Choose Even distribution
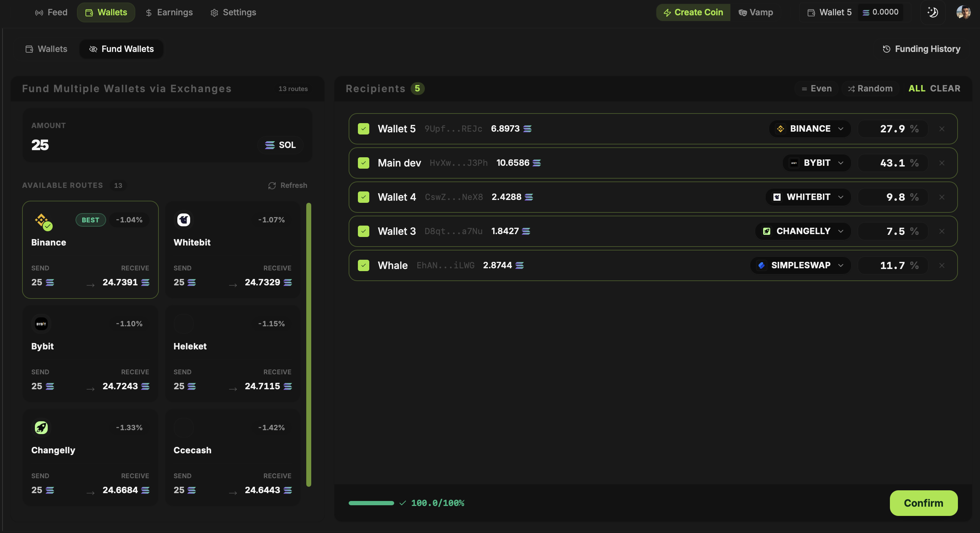The height and width of the screenshot is (533, 980). pos(817,89)
